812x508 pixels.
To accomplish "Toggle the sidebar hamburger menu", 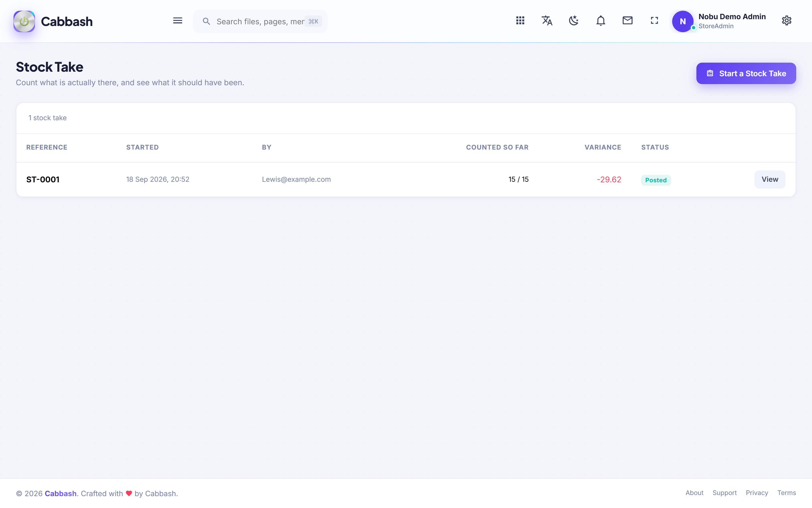I will pos(178,21).
